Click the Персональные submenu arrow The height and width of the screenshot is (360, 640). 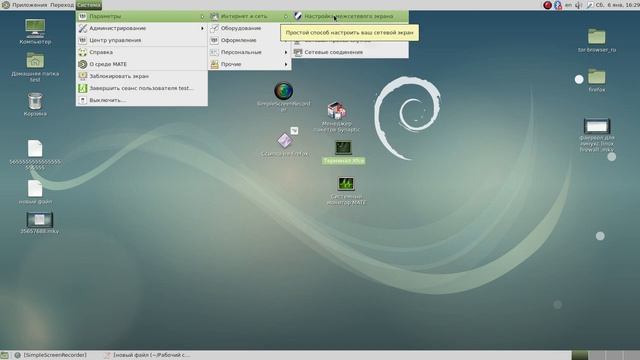point(286,52)
